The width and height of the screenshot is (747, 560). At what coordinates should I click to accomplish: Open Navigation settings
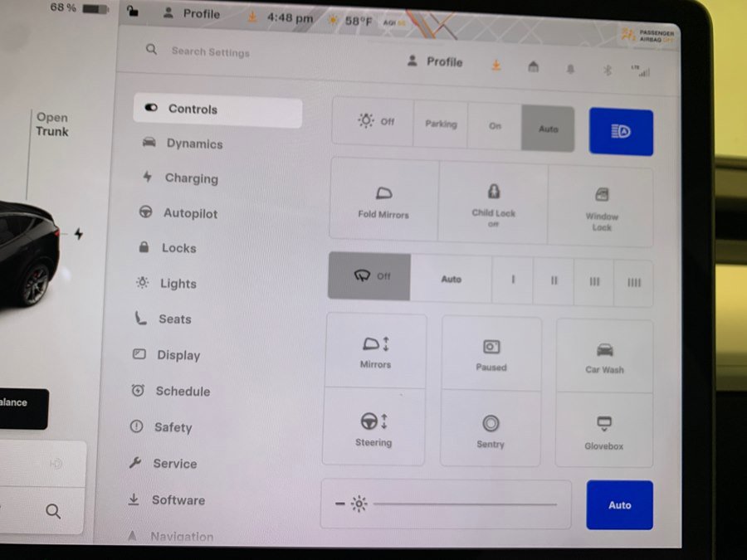click(170, 537)
